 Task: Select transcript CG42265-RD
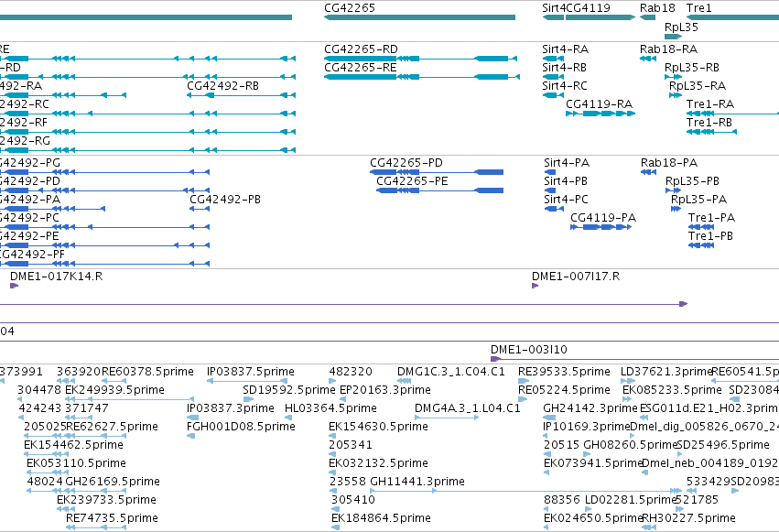421,59
